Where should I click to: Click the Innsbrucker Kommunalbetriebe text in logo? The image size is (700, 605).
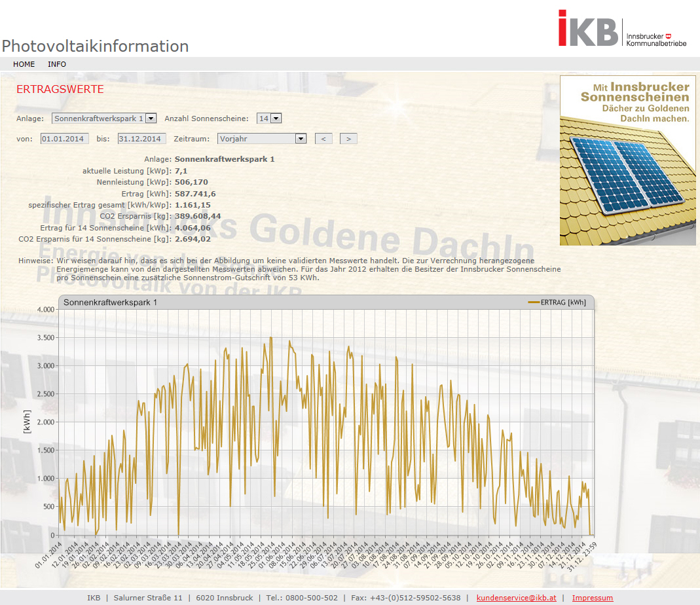[x=656, y=40]
